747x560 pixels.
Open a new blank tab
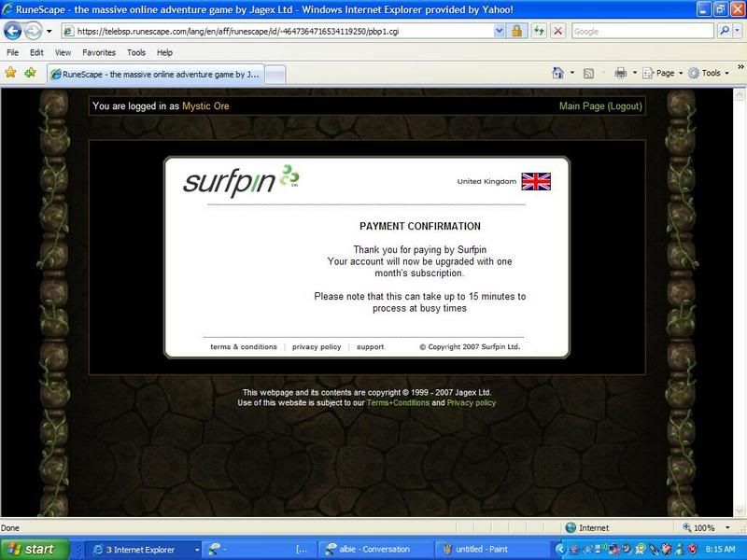(x=275, y=75)
